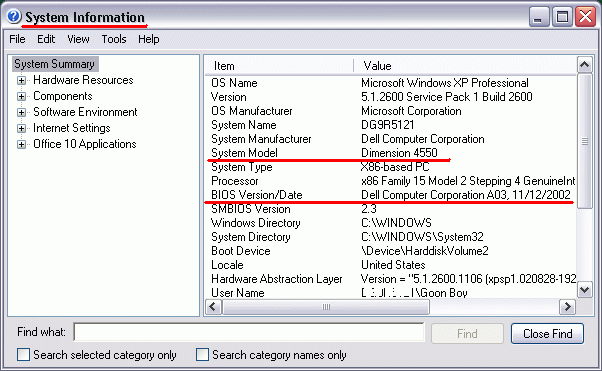
Task: Expand the Components node
Action: point(22,96)
